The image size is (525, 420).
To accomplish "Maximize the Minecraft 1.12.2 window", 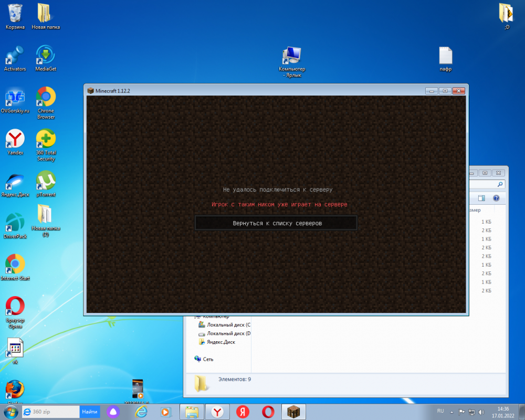I will 445,91.
